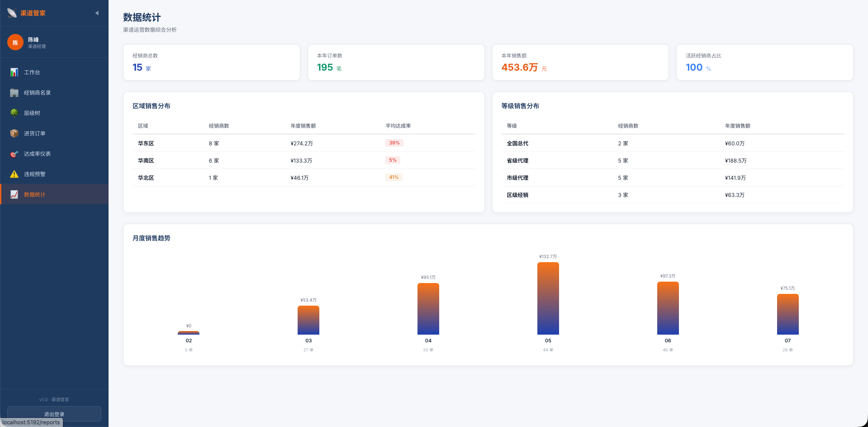Screen dimensions: 868x427
Task: Click the 层级树 tree icon
Action: click(x=14, y=113)
